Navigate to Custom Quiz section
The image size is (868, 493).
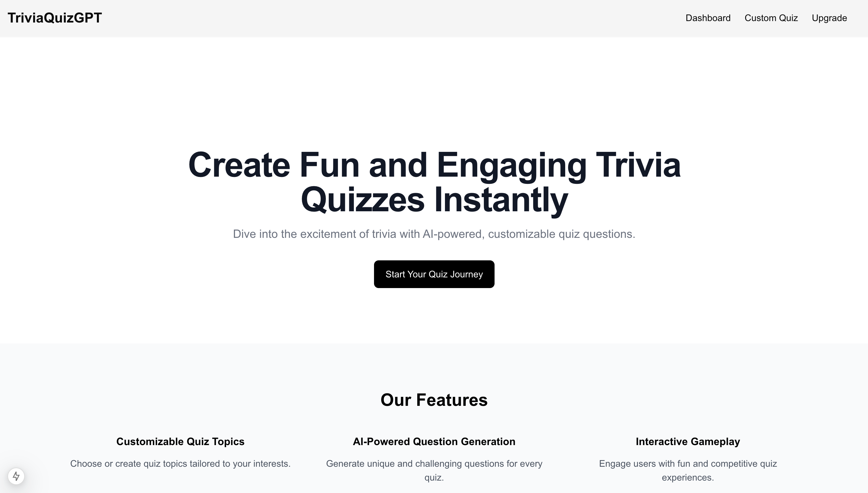(x=771, y=18)
